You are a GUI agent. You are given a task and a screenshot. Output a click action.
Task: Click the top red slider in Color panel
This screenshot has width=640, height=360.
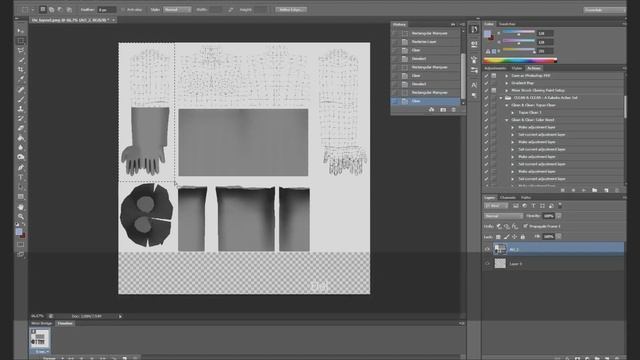pyautogui.click(x=518, y=33)
